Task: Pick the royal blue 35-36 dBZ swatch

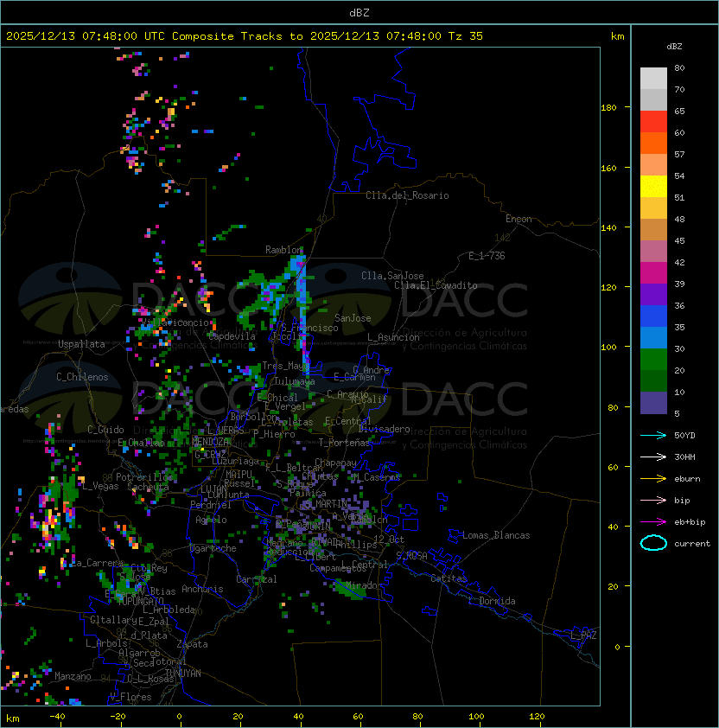Action: click(653, 316)
